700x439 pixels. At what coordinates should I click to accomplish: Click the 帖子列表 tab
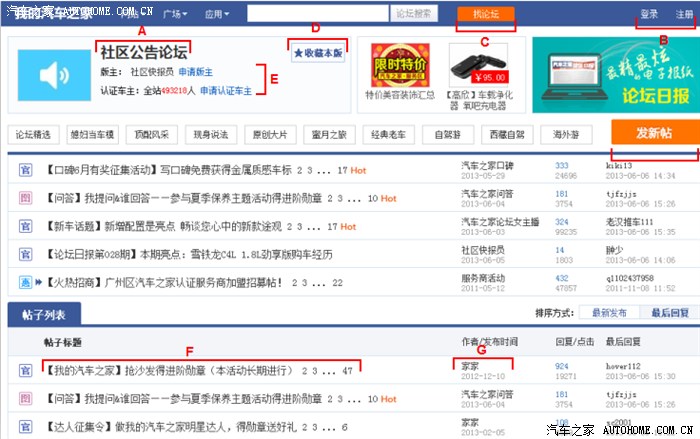(44, 315)
